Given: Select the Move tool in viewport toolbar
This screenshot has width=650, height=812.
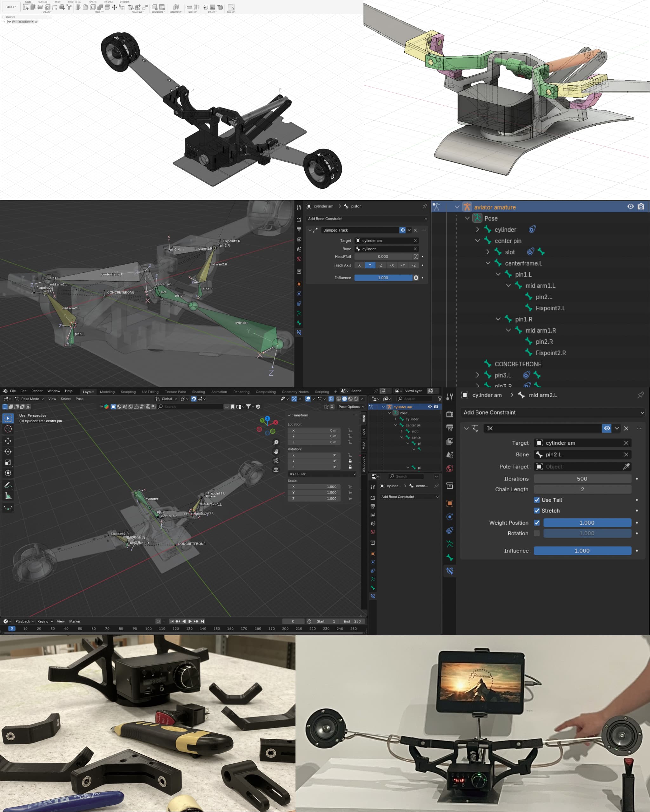Looking at the screenshot, I should point(8,441).
